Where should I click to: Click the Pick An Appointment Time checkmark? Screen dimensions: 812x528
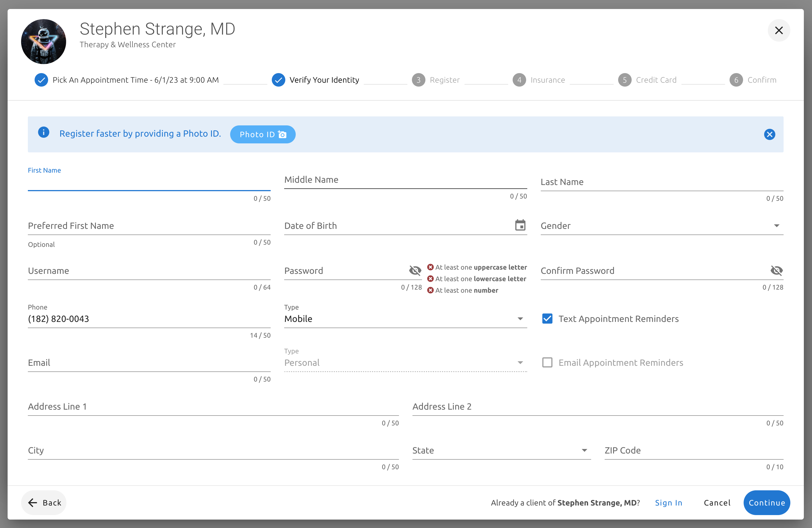[x=41, y=80]
